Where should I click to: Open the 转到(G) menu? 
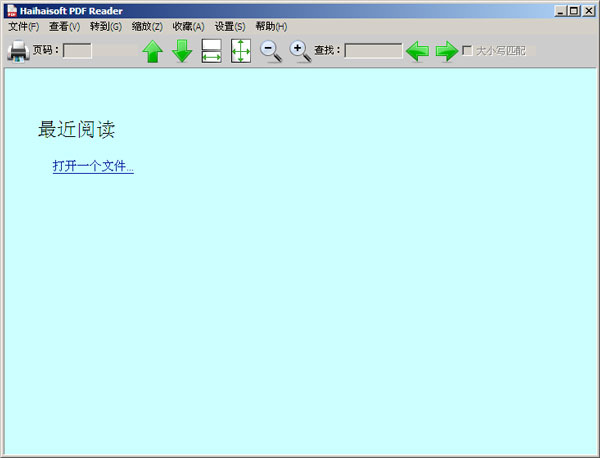click(x=105, y=26)
